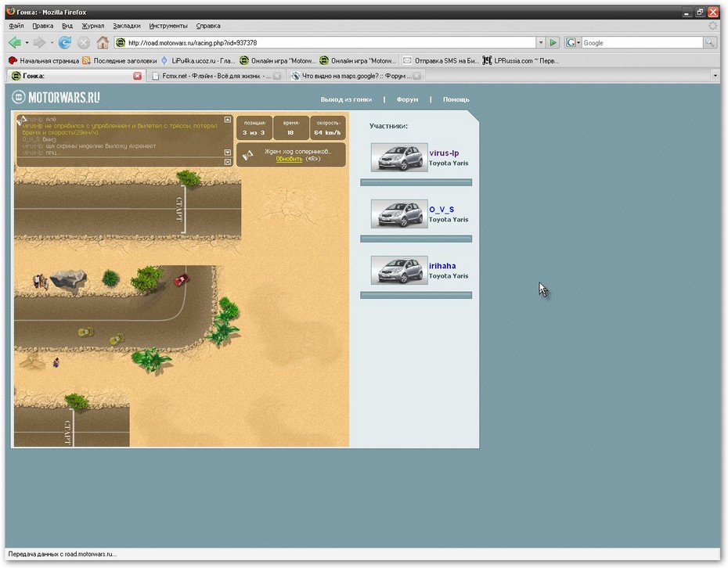Click the site favicon in the address bar
Screen dimensions: 728x568
(121, 43)
